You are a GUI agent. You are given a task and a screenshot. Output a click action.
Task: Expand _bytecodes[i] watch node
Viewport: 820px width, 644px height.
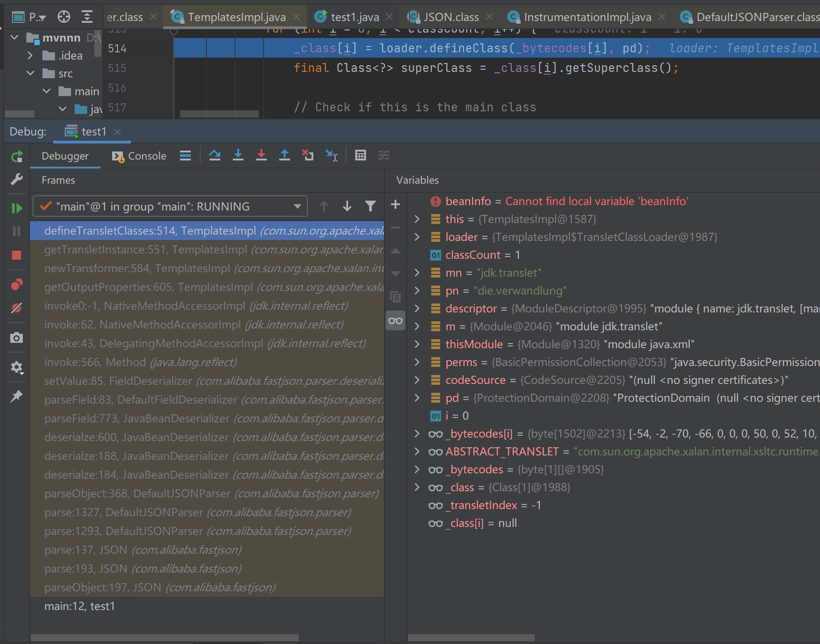click(x=417, y=434)
